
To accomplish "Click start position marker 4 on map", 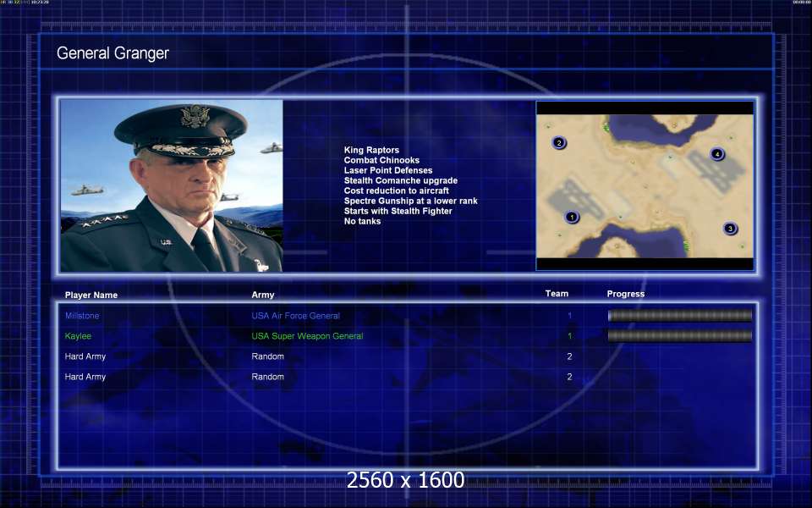I will pos(717,154).
